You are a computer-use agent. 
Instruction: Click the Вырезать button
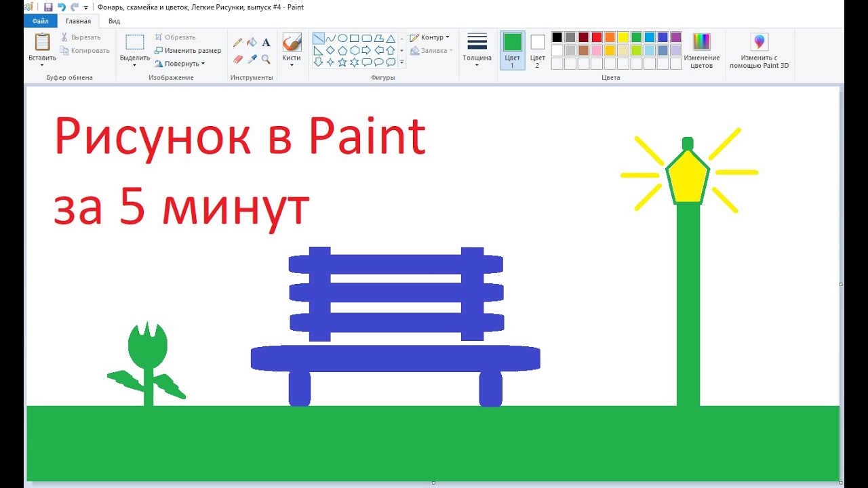point(81,37)
